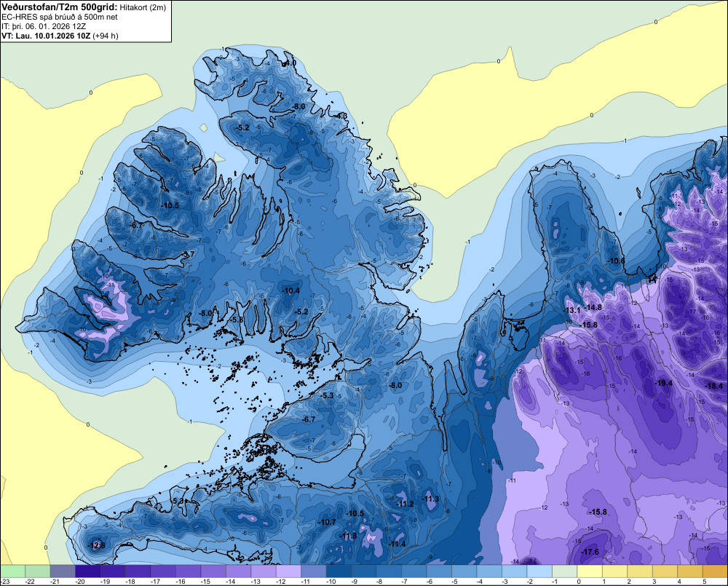Pick the pale green legend swatch labeled -1
Screen dimensions: 728x586
click(x=564, y=571)
